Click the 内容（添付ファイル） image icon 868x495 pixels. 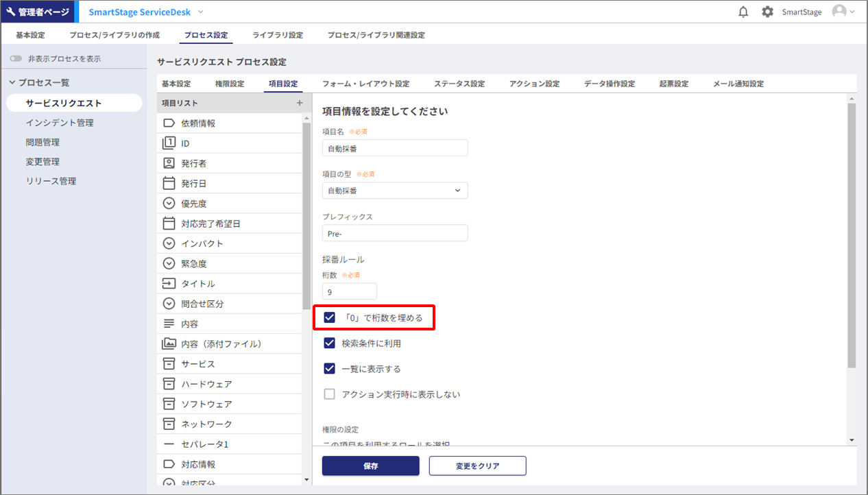coord(169,343)
